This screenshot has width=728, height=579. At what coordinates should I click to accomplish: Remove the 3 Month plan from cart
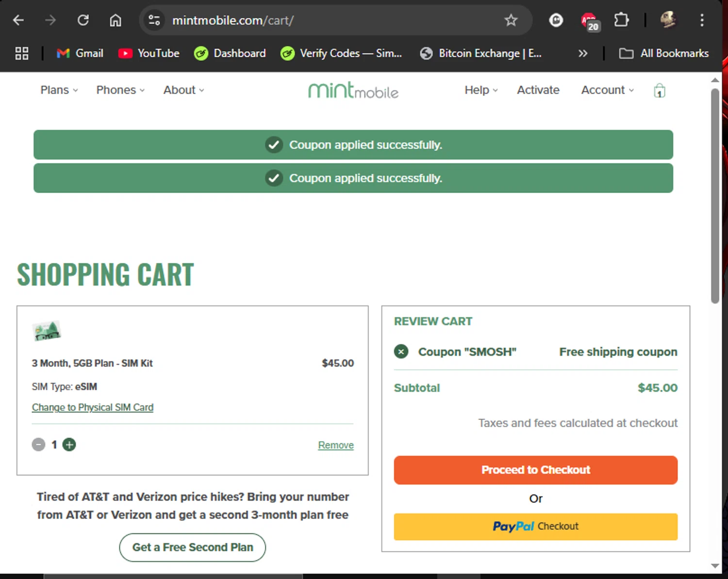(x=336, y=445)
